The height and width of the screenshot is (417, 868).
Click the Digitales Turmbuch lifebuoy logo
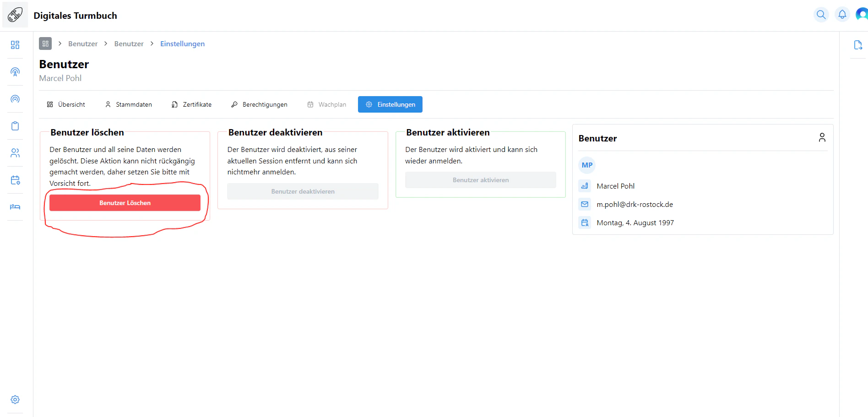coord(15,15)
